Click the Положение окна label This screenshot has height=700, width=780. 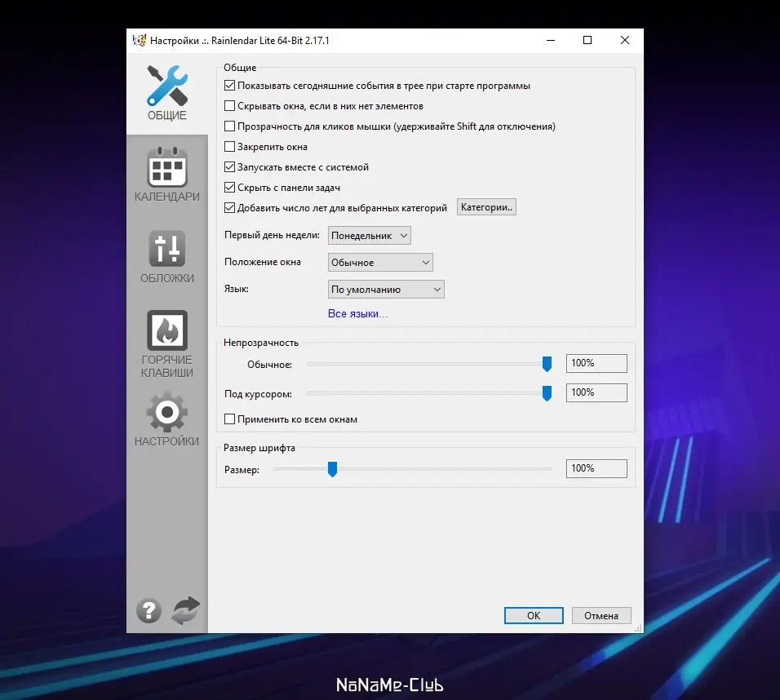[x=262, y=262]
